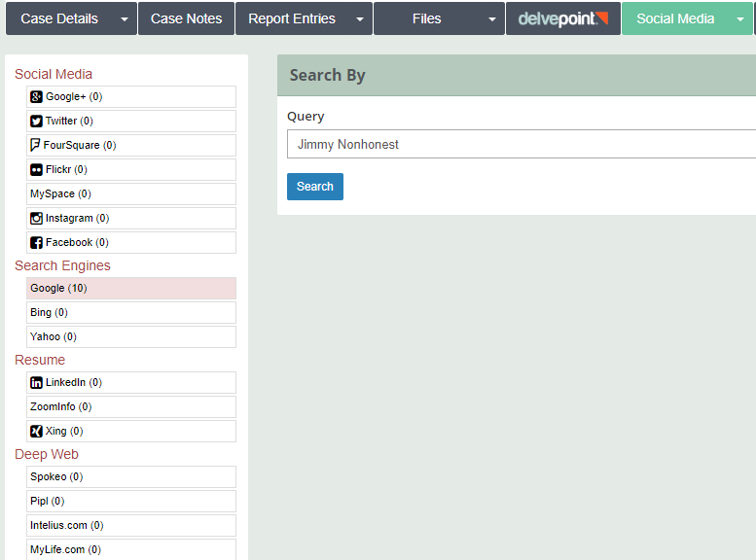Click the Flickr icon
The image size is (756, 560).
(x=36, y=169)
